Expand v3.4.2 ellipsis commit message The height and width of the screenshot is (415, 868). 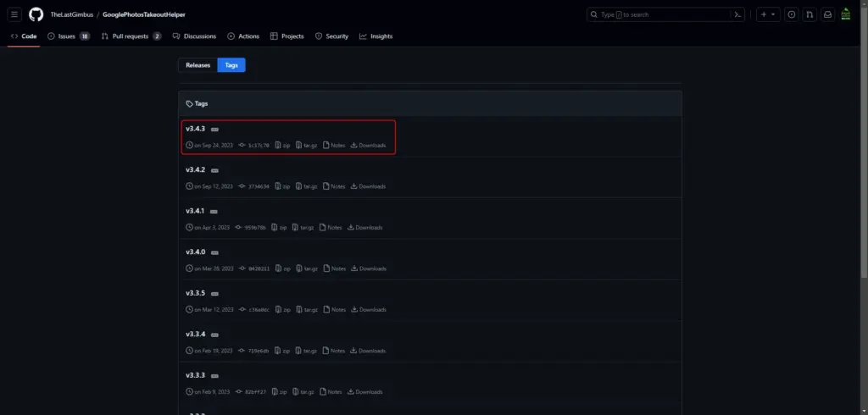click(x=214, y=171)
